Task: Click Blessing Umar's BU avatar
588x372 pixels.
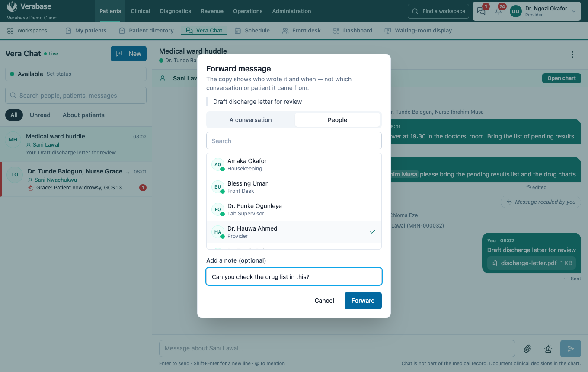Action: 218,187
